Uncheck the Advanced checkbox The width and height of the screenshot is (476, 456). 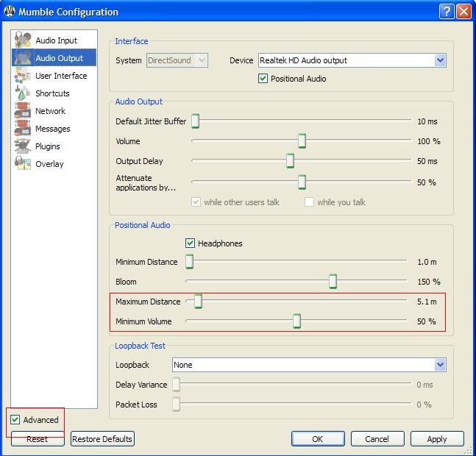point(15,419)
